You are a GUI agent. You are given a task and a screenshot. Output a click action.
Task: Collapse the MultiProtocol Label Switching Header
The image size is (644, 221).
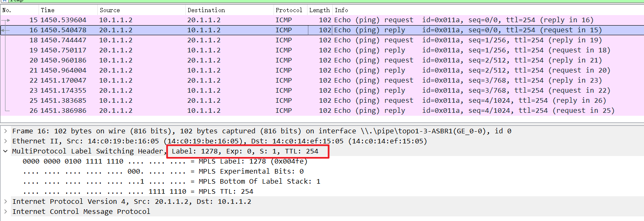[5, 151]
